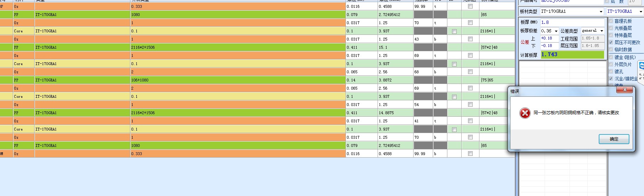Select the PP cell 106+1080
This screenshot has width=644, height=196.
[x=238, y=80]
